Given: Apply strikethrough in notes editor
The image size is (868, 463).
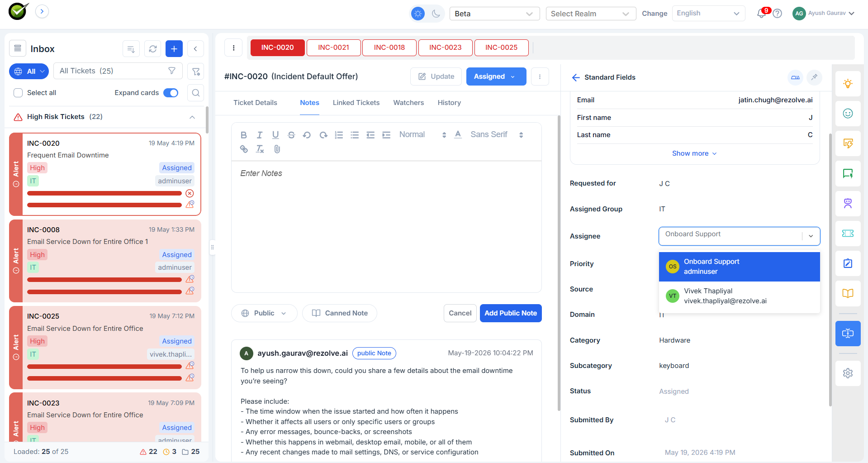Looking at the screenshot, I should click(291, 135).
